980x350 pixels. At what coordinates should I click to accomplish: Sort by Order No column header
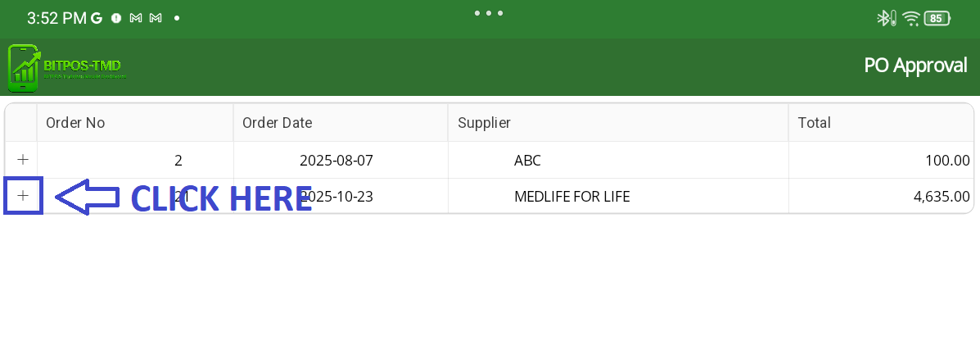tap(75, 123)
